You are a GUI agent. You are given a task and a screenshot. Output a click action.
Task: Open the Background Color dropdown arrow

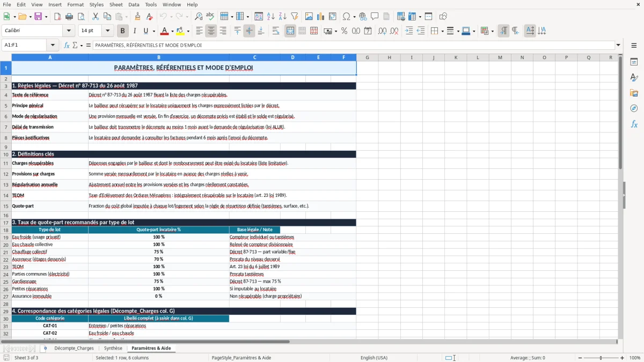point(188,31)
